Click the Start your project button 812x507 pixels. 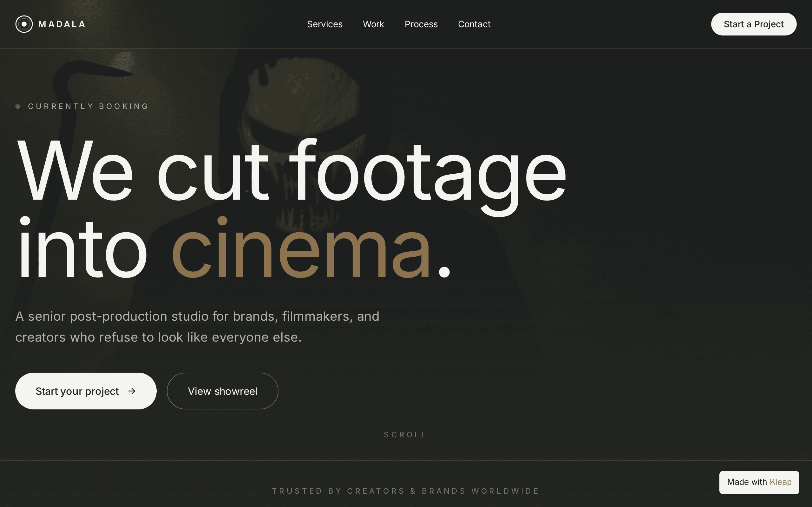[x=86, y=391]
